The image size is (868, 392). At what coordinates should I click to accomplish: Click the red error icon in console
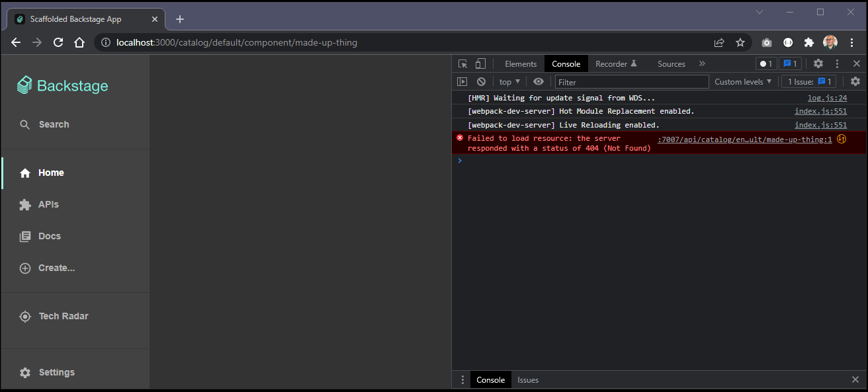(460, 137)
